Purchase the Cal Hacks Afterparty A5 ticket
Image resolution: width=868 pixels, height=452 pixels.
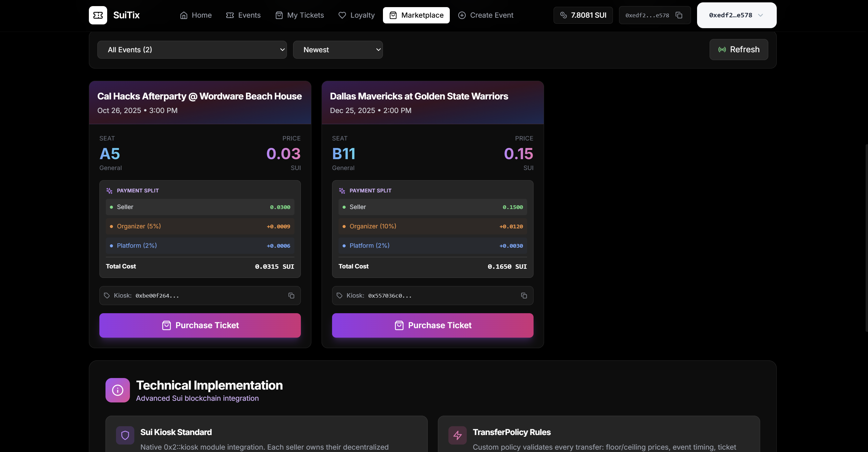tap(200, 325)
